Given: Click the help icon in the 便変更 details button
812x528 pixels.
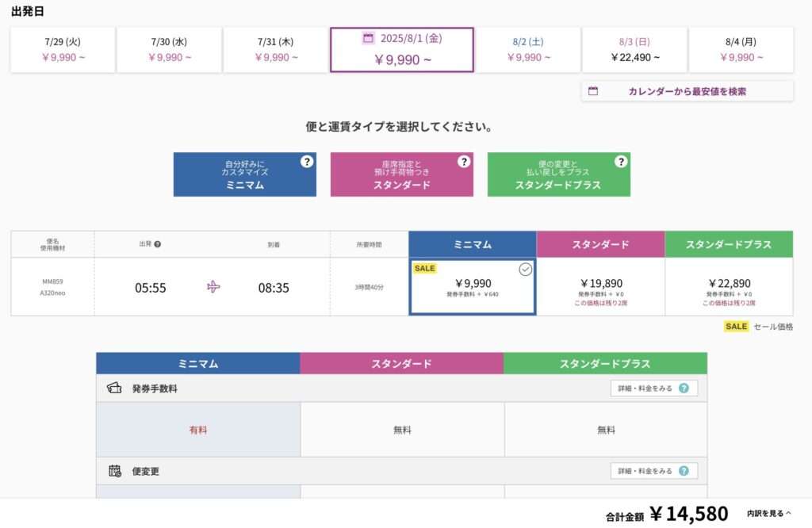Looking at the screenshot, I should click(684, 471).
